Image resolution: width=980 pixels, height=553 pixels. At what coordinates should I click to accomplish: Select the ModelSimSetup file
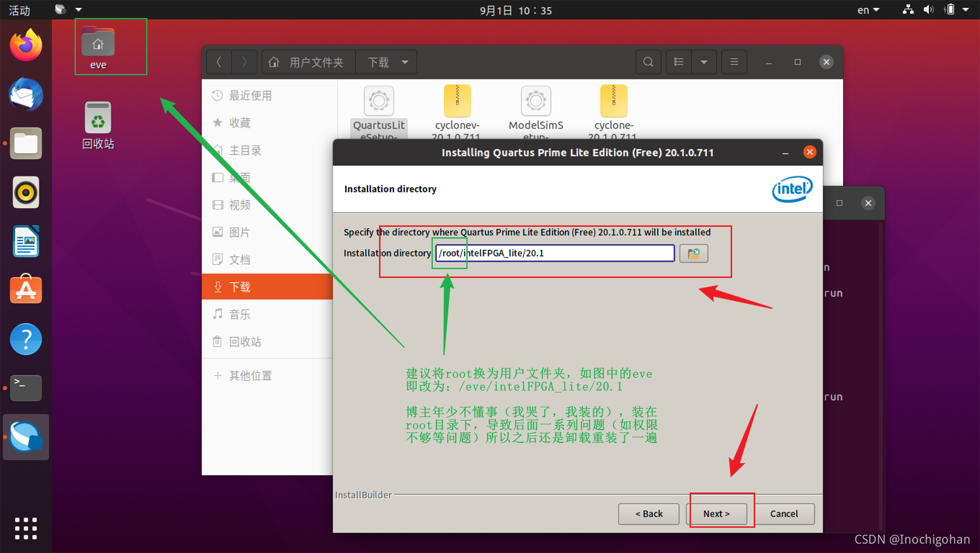(535, 112)
